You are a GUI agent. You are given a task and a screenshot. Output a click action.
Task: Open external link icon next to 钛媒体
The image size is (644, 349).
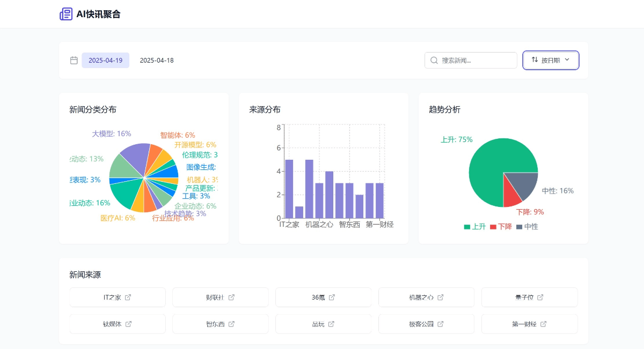coord(128,324)
